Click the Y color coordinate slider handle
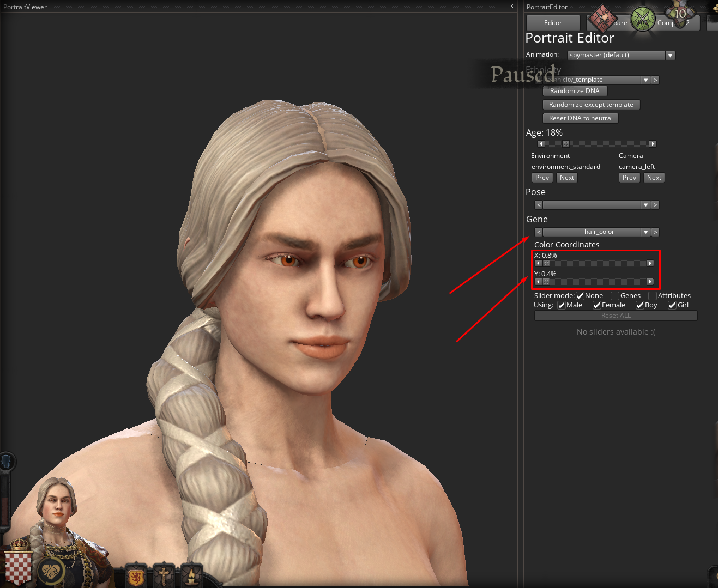The image size is (718, 588). click(546, 282)
